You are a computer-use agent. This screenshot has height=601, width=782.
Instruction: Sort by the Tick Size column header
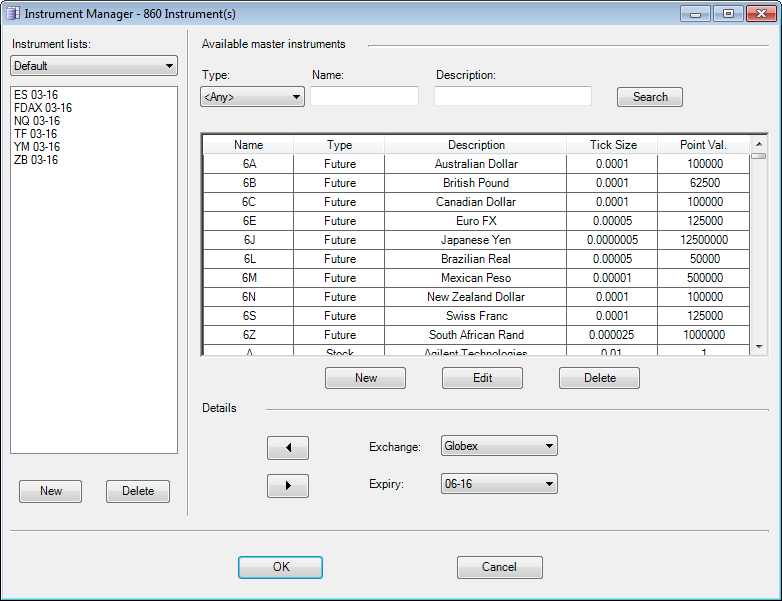612,145
